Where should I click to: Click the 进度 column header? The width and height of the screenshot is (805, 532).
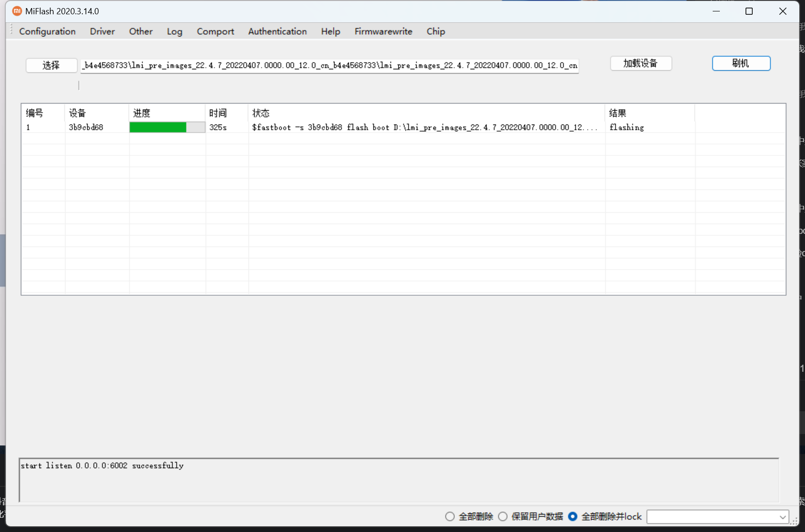167,113
